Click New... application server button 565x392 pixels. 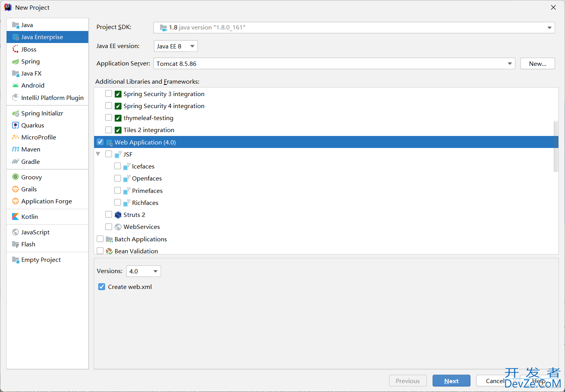(538, 64)
